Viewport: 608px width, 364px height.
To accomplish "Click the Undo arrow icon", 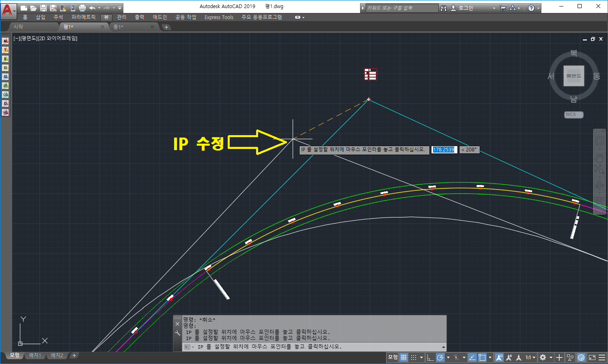I will [92, 8].
